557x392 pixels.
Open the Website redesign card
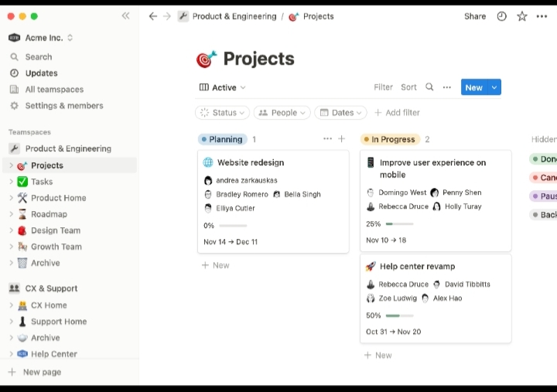pos(251,163)
